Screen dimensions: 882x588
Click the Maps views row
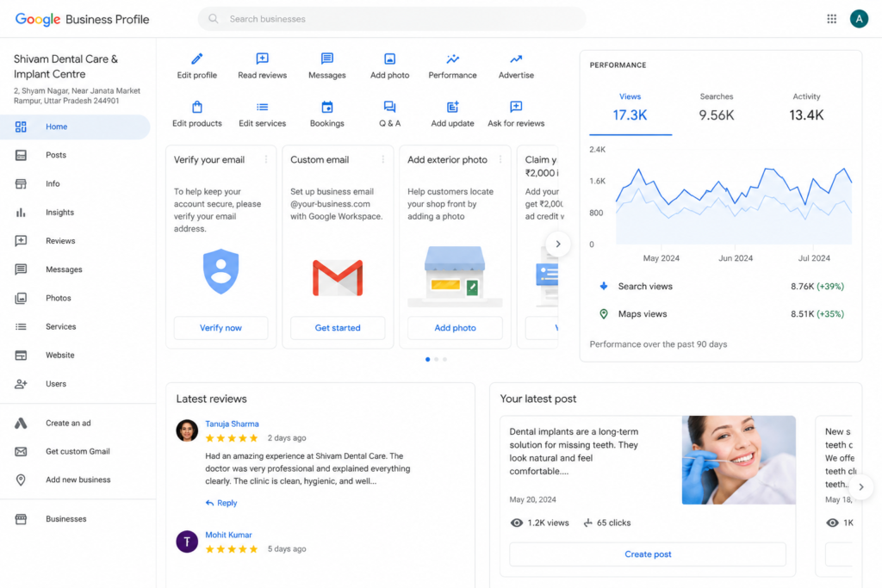[x=721, y=314]
